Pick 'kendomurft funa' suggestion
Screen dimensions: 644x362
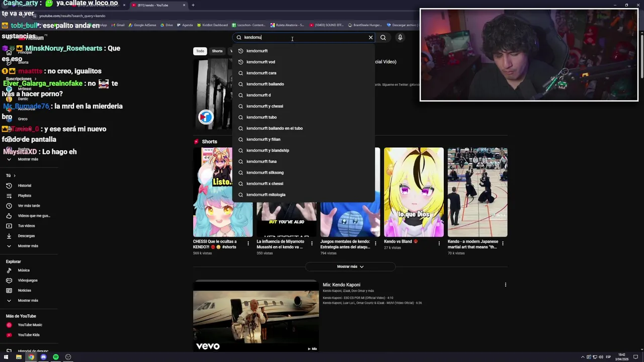[304, 161]
